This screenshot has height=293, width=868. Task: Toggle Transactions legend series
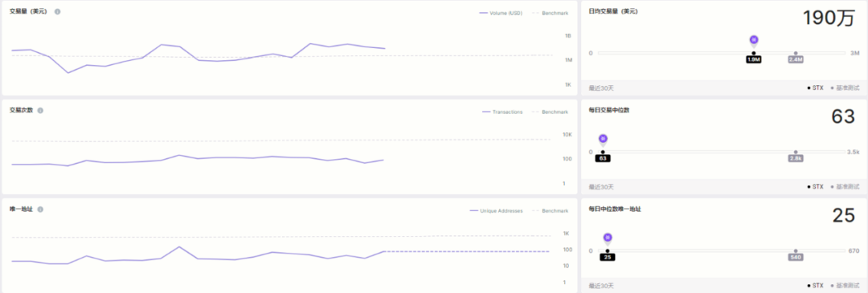[502, 112]
